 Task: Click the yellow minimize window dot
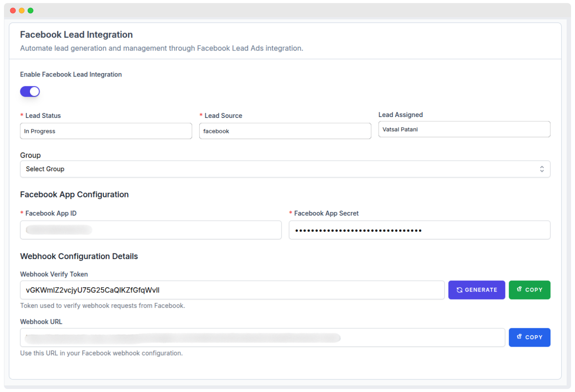tap(22, 11)
